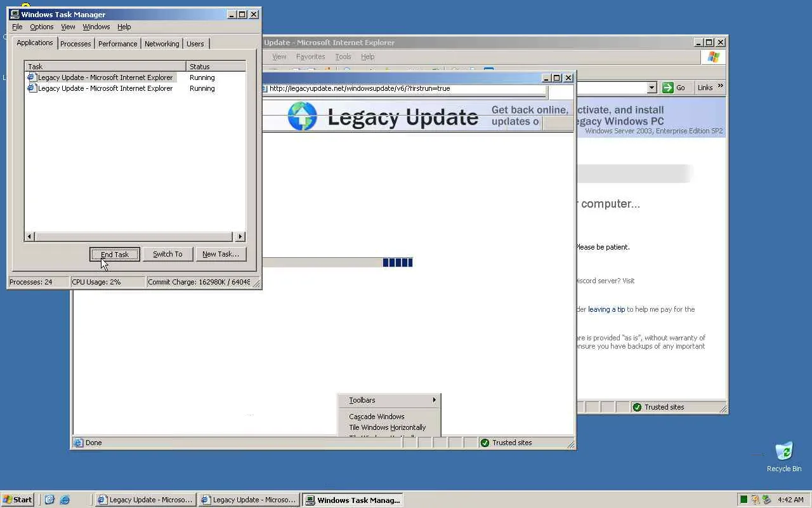
Task: Open the Toolbars submenu in context menu
Action: pos(389,400)
